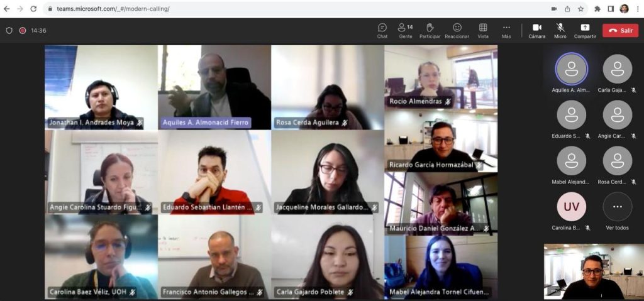Reload the page with browser refresh icon
The width and height of the screenshot is (644, 301).
click(x=33, y=9)
